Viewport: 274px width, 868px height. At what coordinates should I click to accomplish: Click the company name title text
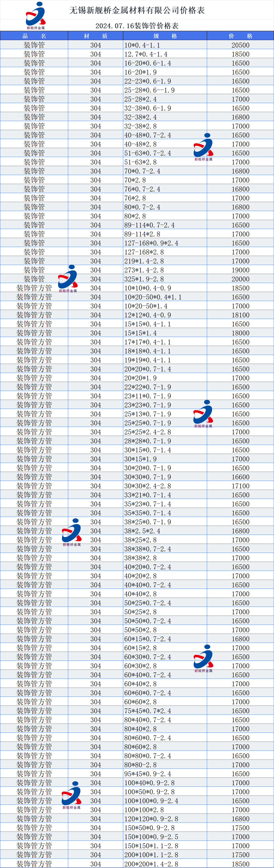click(x=137, y=11)
